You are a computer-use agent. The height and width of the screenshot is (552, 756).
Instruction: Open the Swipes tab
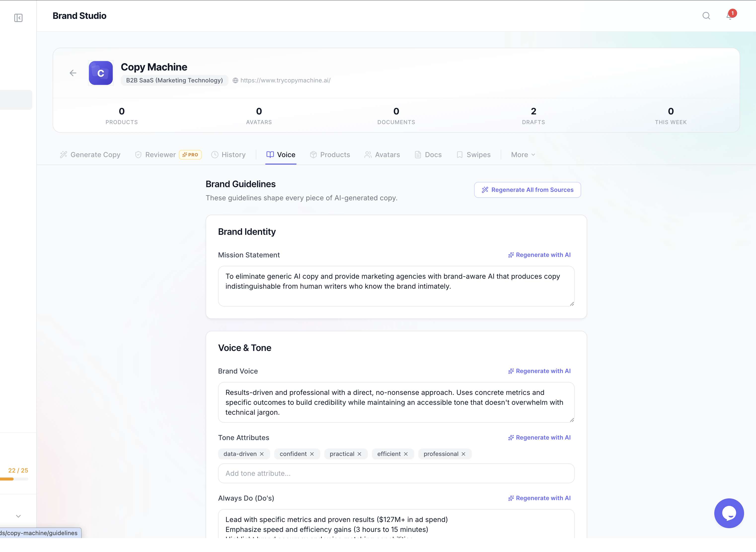(x=473, y=155)
